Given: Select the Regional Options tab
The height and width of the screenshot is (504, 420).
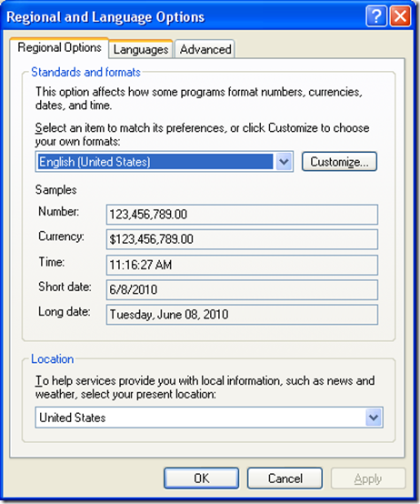Looking at the screenshot, I should tap(59, 48).
